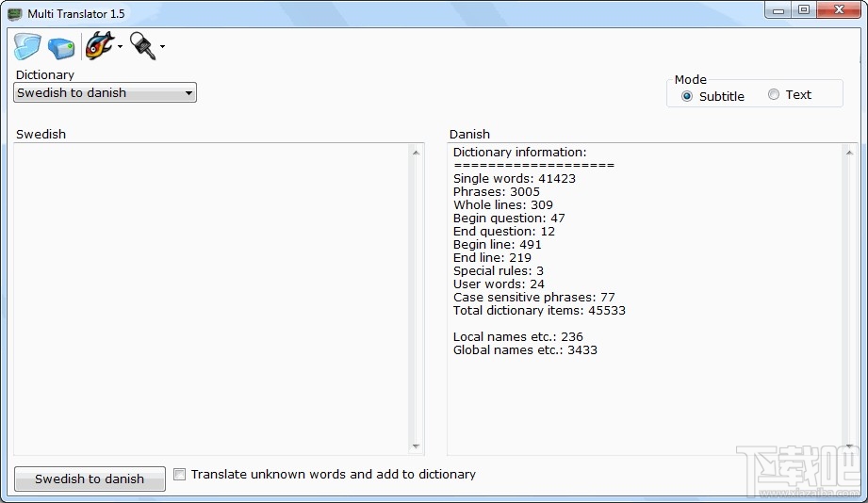Click the 'Single words: 41423' line
The width and height of the screenshot is (868, 503).
click(515, 179)
